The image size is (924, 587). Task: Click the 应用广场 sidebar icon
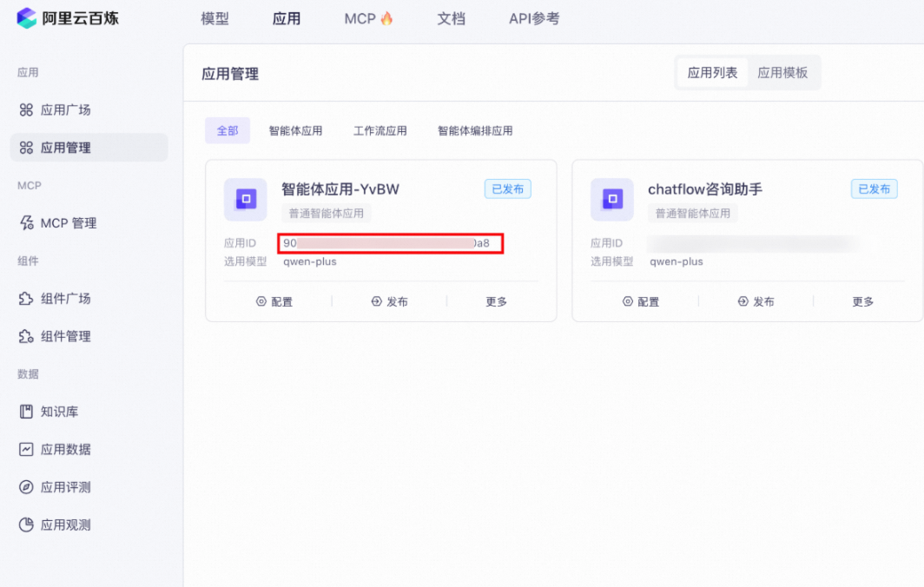click(26, 110)
